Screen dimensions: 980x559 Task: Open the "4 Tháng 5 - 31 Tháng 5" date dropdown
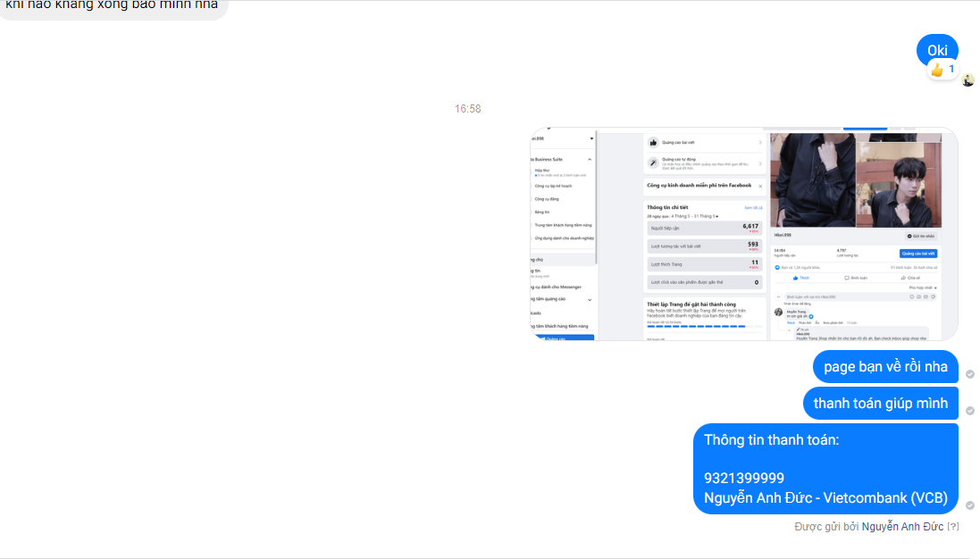(x=695, y=216)
